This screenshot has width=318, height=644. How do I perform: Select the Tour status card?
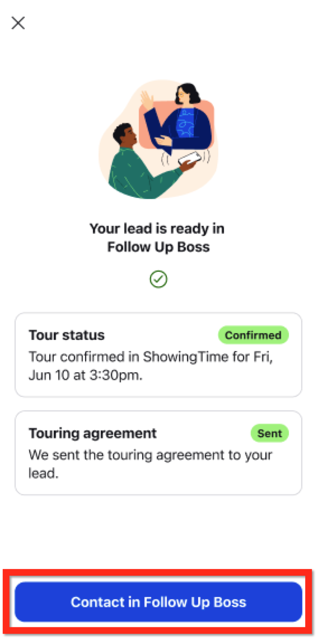pos(158,355)
